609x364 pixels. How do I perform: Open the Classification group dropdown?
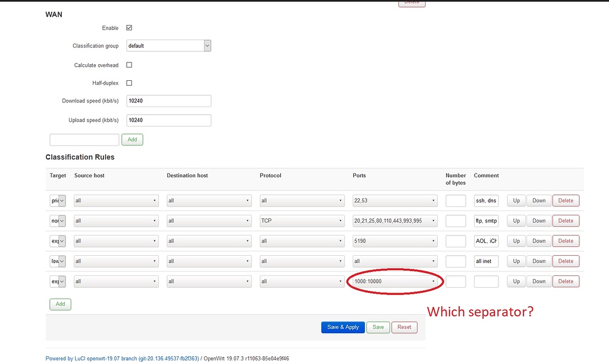point(168,45)
